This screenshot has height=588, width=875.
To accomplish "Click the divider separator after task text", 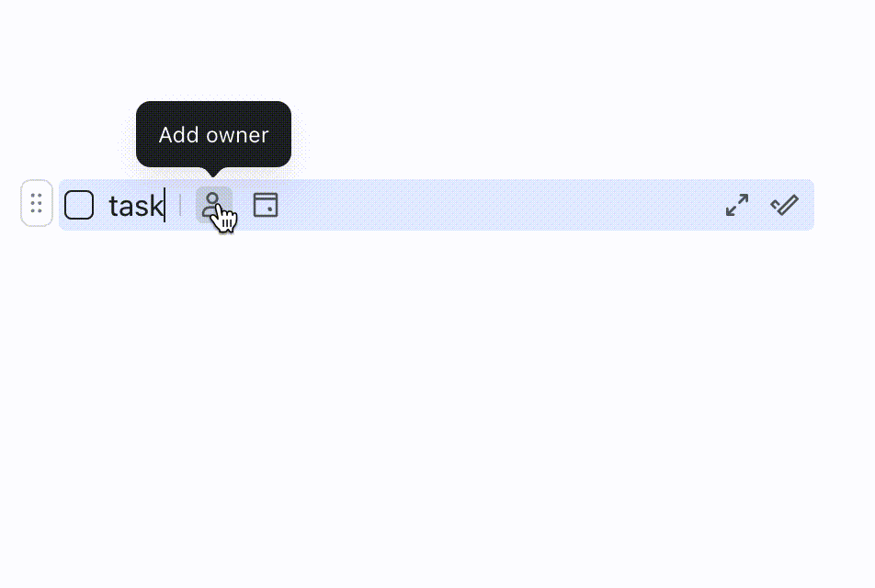I will click(x=180, y=205).
